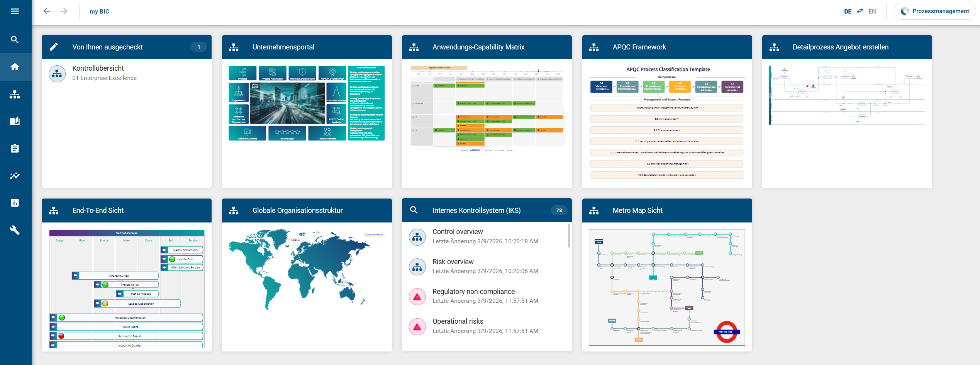Open the Control overview list entry
Viewport: 980px width, 365px height.
[485, 236]
